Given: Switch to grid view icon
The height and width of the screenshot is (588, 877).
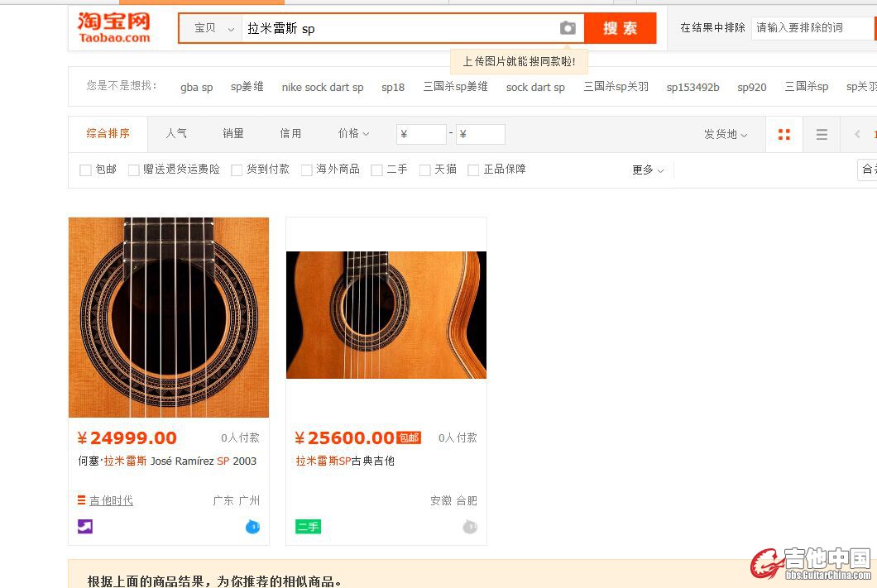Looking at the screenshot, I should pos(784,134).
